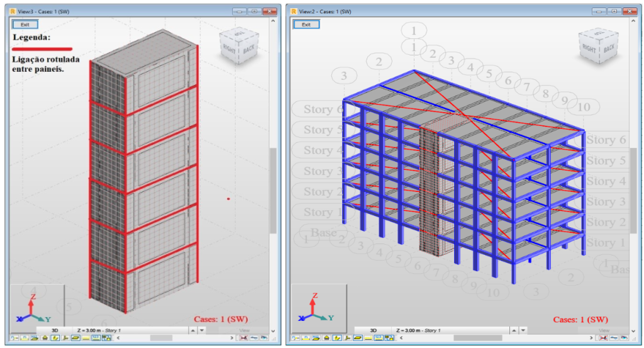Toggle local system icon in View:3 toolbar
Image resolution: width=644 pixels, height=348 pixels.
pos(65,338)
